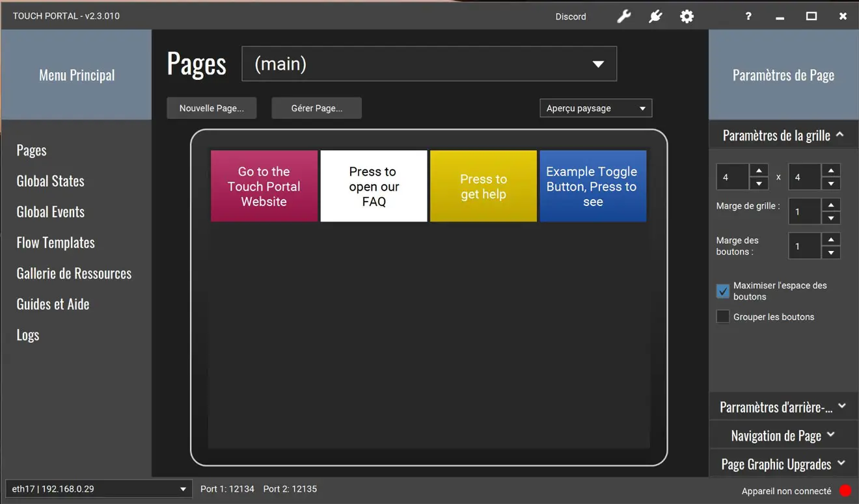Decrease Marge des boutons value
Viewport: 859px width, 504px height.
tap(831, 252)
